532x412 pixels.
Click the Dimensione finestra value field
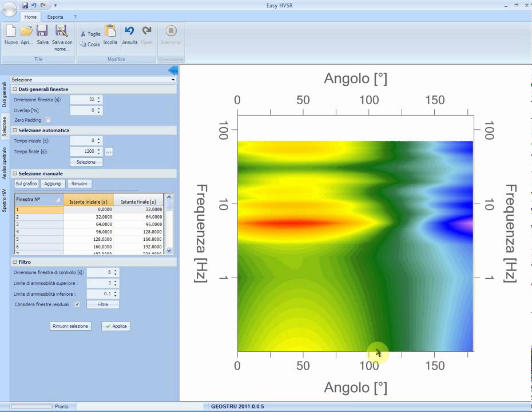pos(83,100)
